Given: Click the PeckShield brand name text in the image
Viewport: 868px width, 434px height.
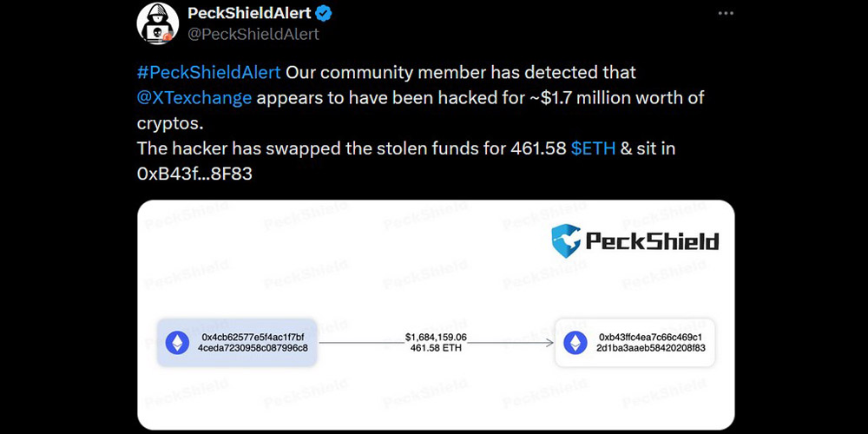Looking at the screenshot, I should pyautogui.click(x=652, y=240).
